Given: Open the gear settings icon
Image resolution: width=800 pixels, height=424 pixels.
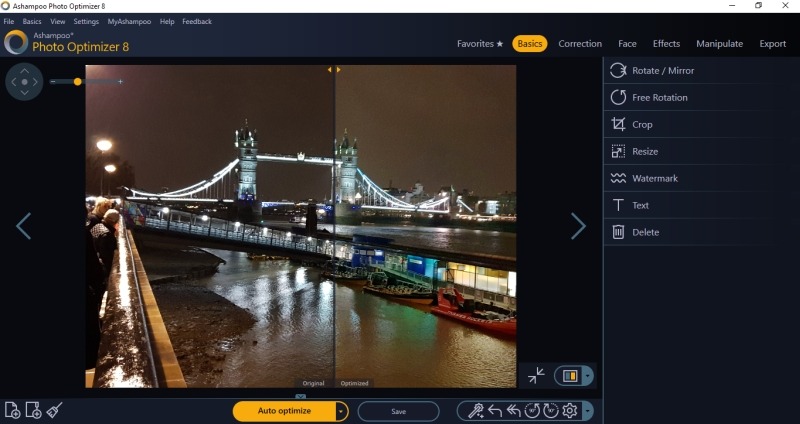Looking at the screenshot, I should click(x=570, y=411).
